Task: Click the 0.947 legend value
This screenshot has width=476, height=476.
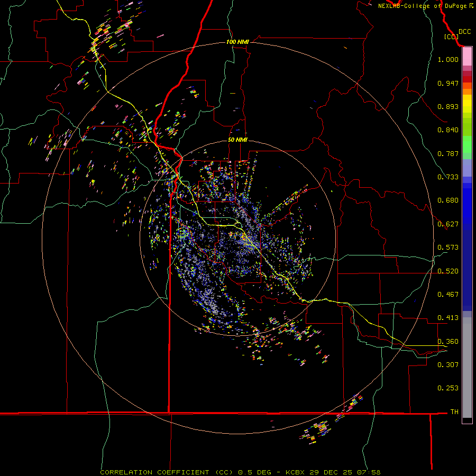Action: pyautogui.click(x=448, y=83)
